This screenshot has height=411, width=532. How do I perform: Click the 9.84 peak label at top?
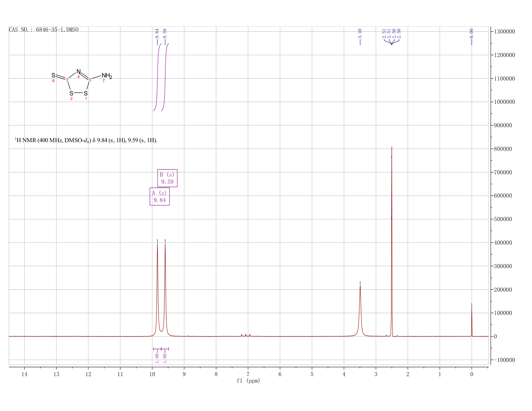coord(157,33)
